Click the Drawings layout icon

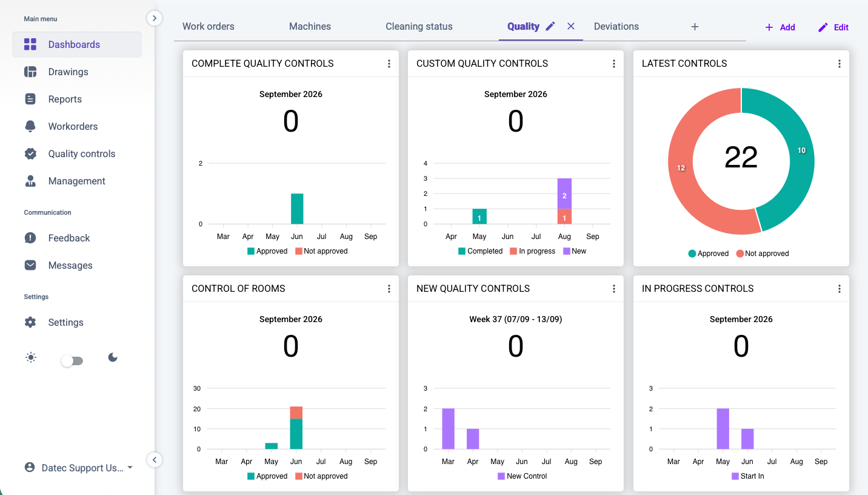pyautogui.click(x=30, y=72)
